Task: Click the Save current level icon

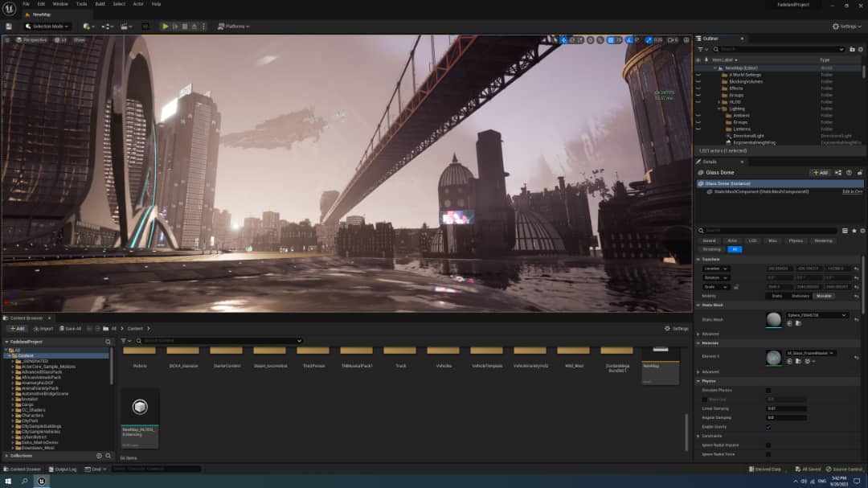Action: [x=9, y=26]
